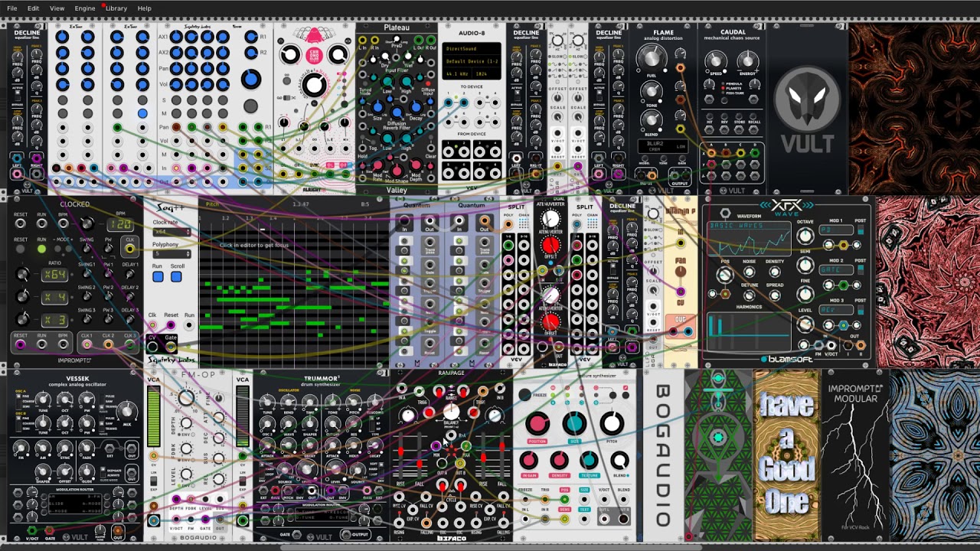Adjust the bright green VCA level slider
980x551 pixels.
(x=153, y=416)
